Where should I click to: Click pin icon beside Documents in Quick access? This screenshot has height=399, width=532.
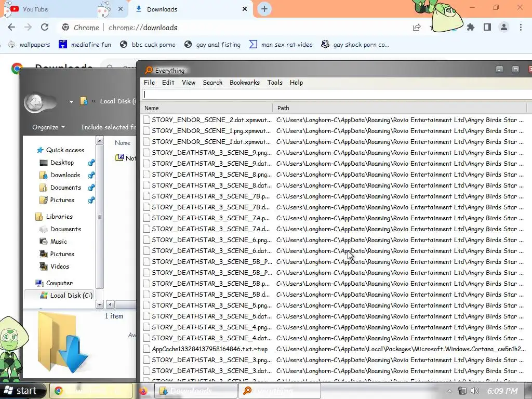(91, 188)
